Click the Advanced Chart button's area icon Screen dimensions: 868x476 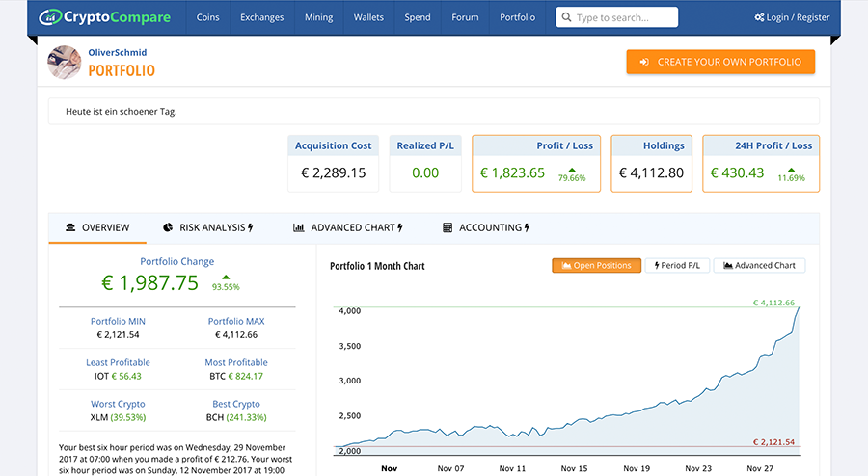point(728,265)
